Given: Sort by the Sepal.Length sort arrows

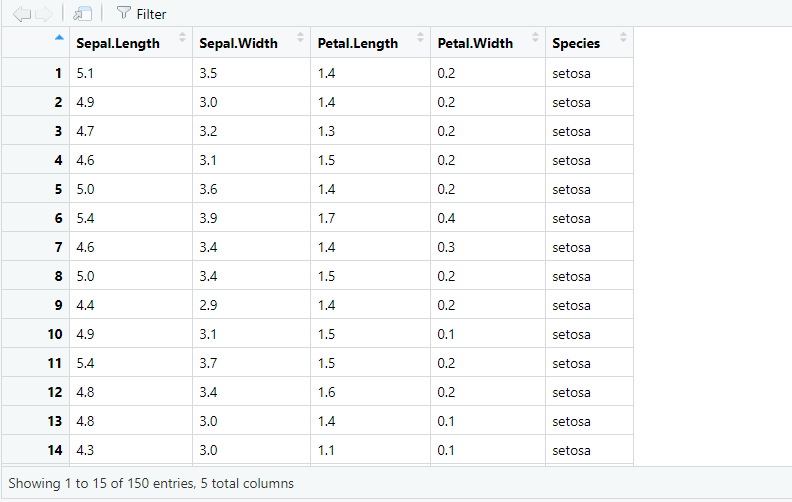Looking at the screenshot, I should 182,38.
